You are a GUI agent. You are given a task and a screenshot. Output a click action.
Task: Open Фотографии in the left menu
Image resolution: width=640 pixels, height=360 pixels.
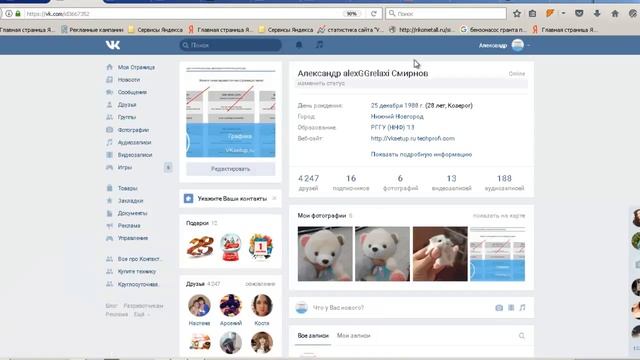133,130
